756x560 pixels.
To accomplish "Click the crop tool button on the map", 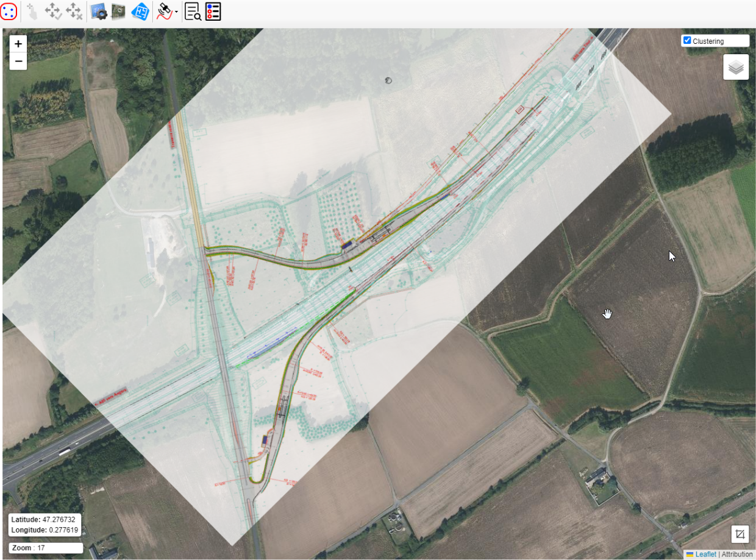I will [740, 534].
